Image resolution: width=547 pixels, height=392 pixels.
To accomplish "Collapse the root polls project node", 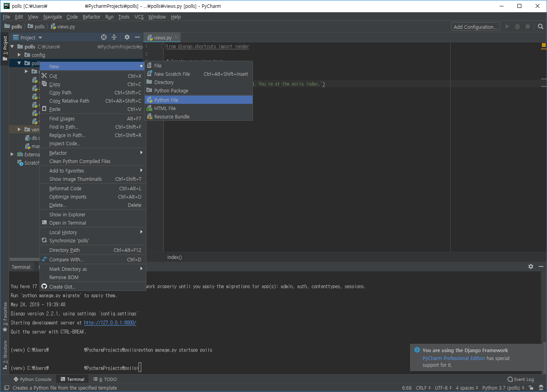I will pyautogui.click(x=12, y=47).
